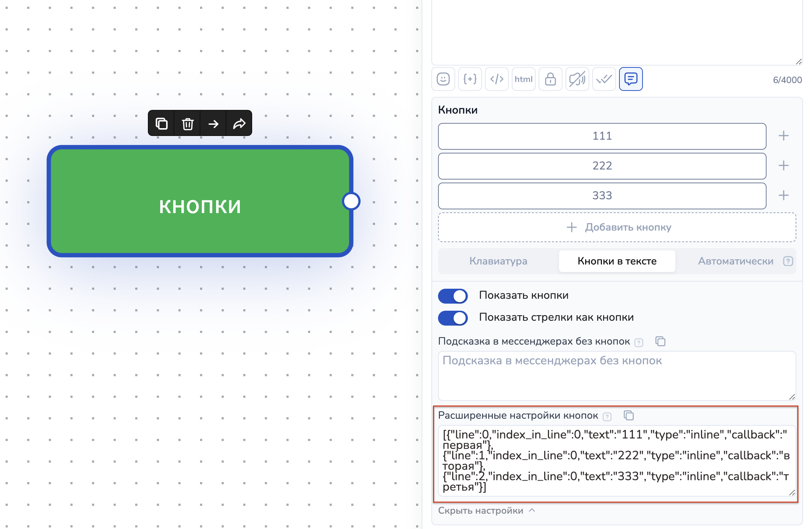Select the Автоматически tab
812x529 pixels.
tap(735, 261)
